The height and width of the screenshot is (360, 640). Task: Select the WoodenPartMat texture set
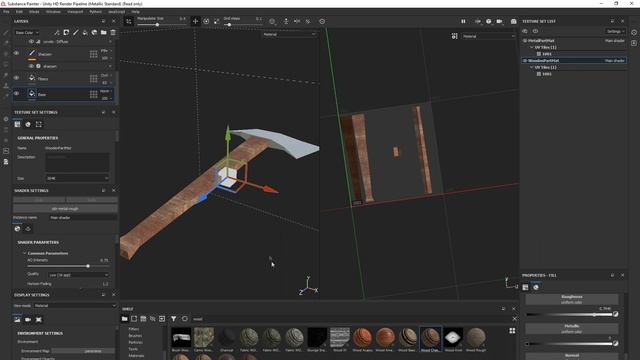point(574,61)
